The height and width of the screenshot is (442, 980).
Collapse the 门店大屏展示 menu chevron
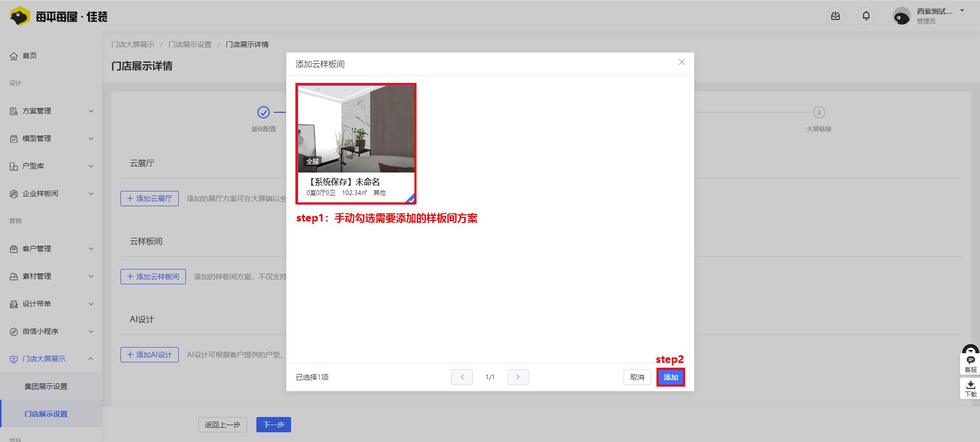click(91, 359)
